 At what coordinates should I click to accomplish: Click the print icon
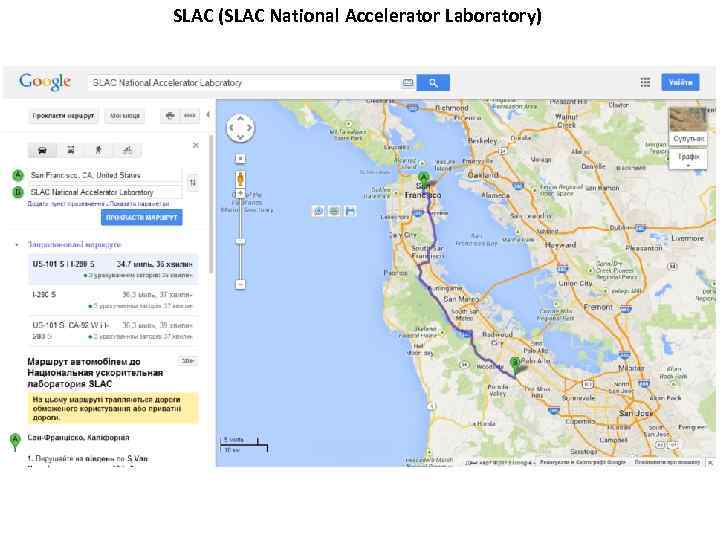(170, 116)
